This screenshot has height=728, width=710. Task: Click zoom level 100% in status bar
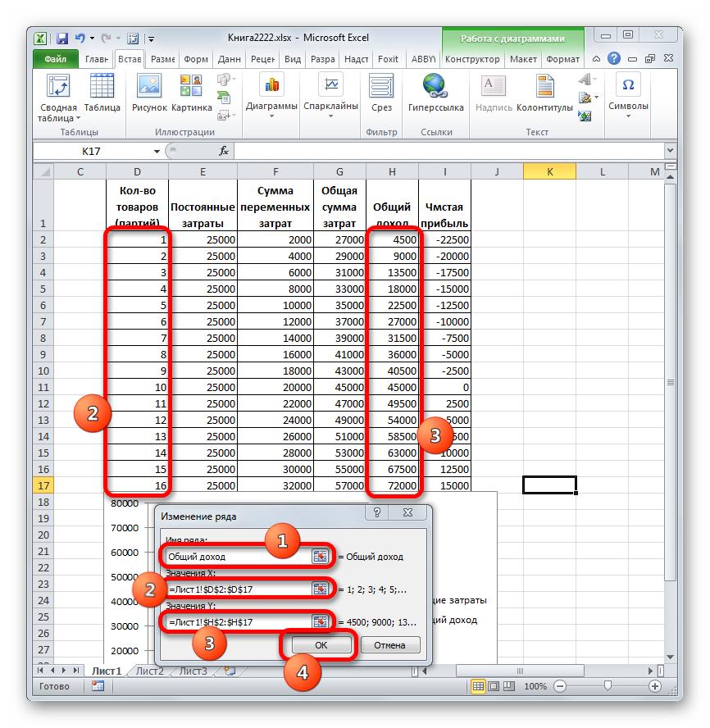point(535,685)
